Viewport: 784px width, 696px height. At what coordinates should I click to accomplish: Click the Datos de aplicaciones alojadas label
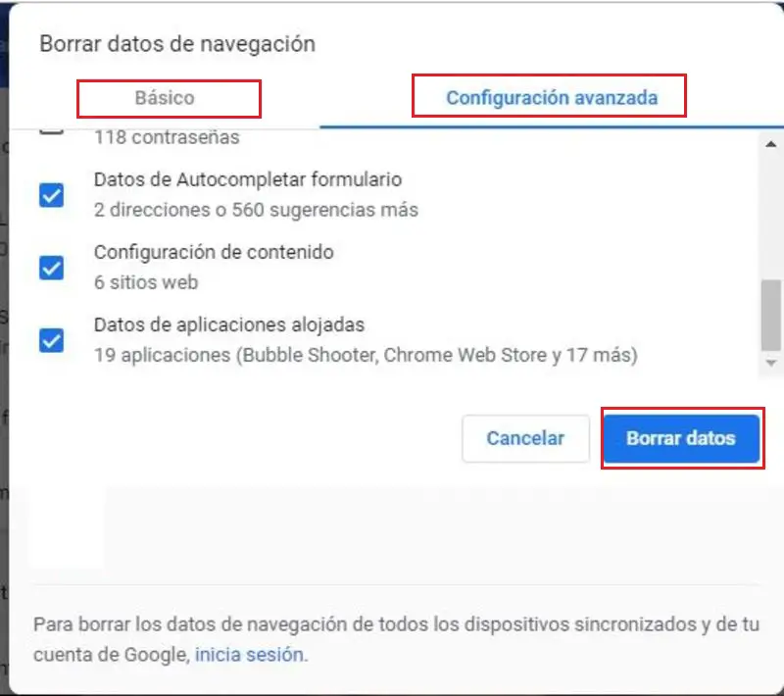click(229, 324)
